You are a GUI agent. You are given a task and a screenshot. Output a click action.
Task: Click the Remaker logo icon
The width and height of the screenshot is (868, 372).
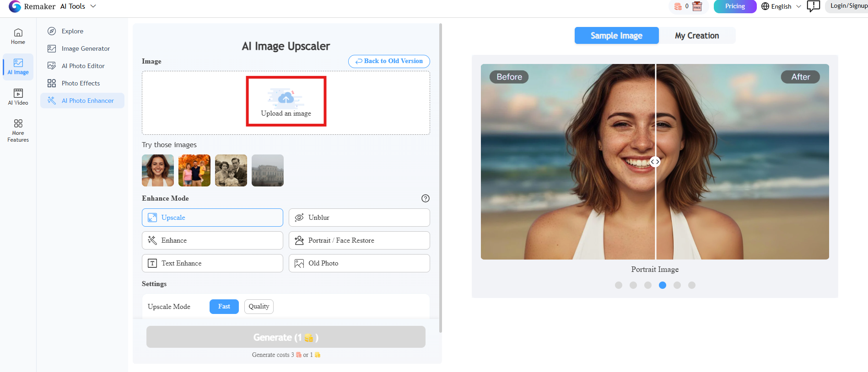pyautogui.click(x=15, y=6)
